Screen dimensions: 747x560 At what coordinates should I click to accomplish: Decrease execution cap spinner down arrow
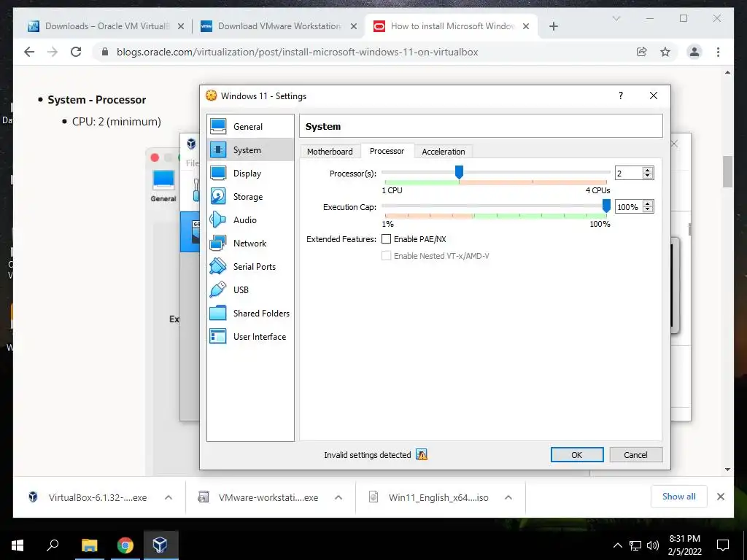[x=648, y=209]
